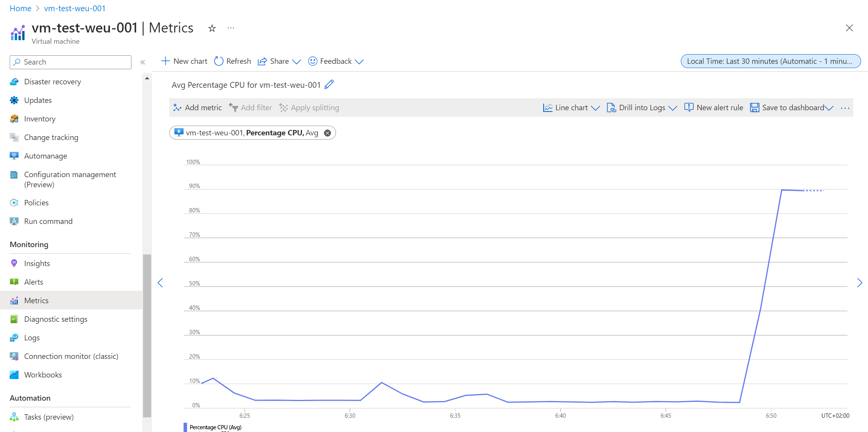Click the Refresh icon in the toolbar

point(219,61)
